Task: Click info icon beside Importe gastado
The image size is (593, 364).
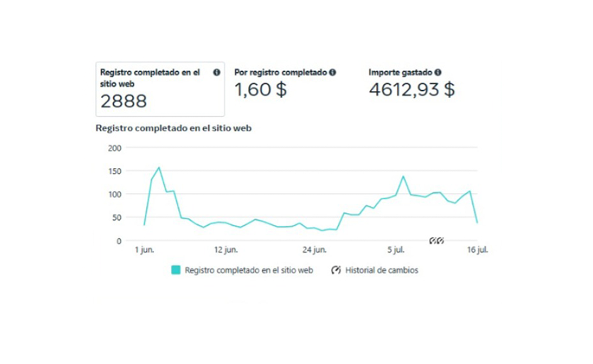Action: pos(438,72)
